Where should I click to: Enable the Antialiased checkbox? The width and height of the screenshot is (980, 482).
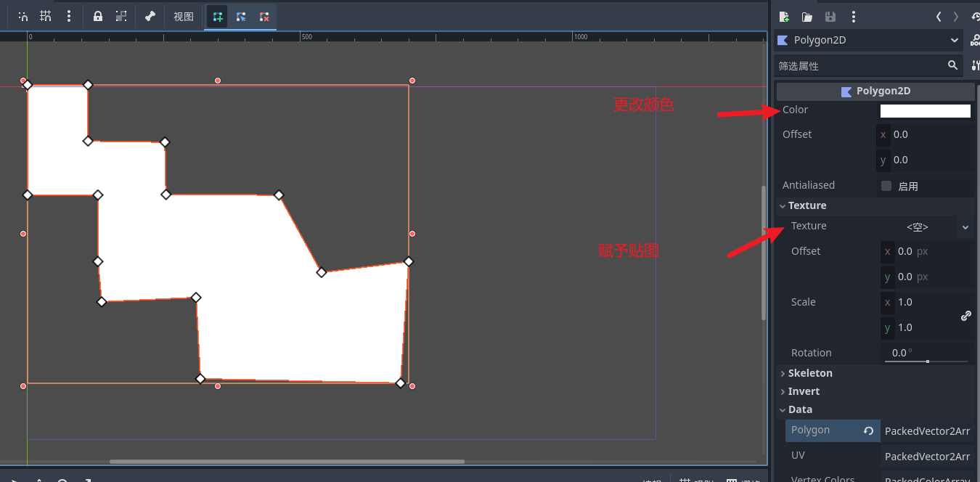[886, 186]
